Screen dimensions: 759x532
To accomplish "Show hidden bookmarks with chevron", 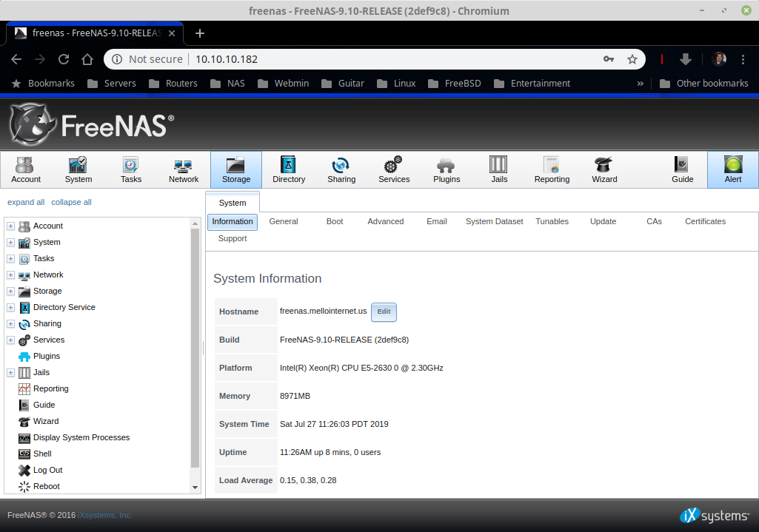I will pyautogui.click(x=641, y=84).
